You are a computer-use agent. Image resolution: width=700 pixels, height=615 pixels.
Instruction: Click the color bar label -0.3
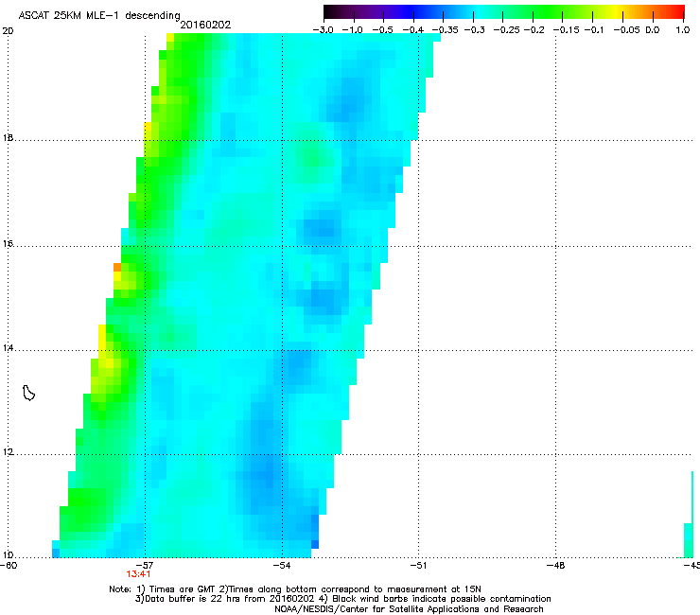(474, 30)
